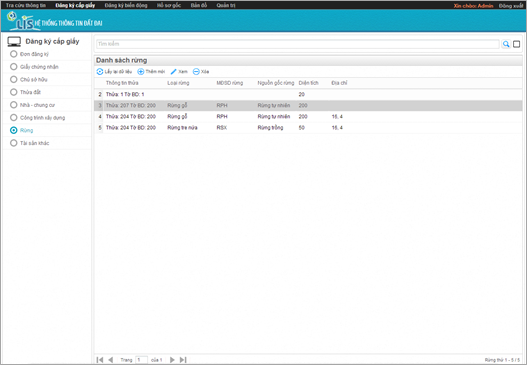This screenshot has height=365, width=527.
Task: Go to first page of list
Action: (100, 360)
